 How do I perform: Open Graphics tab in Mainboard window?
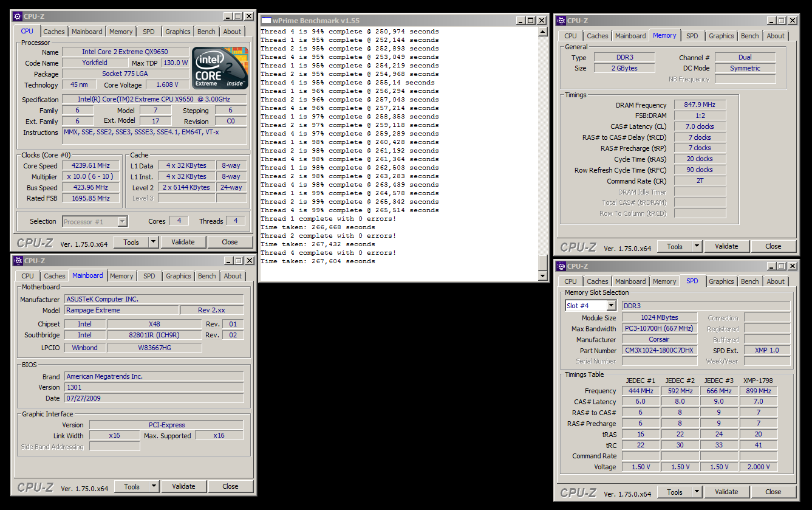(x=179, y=276)
